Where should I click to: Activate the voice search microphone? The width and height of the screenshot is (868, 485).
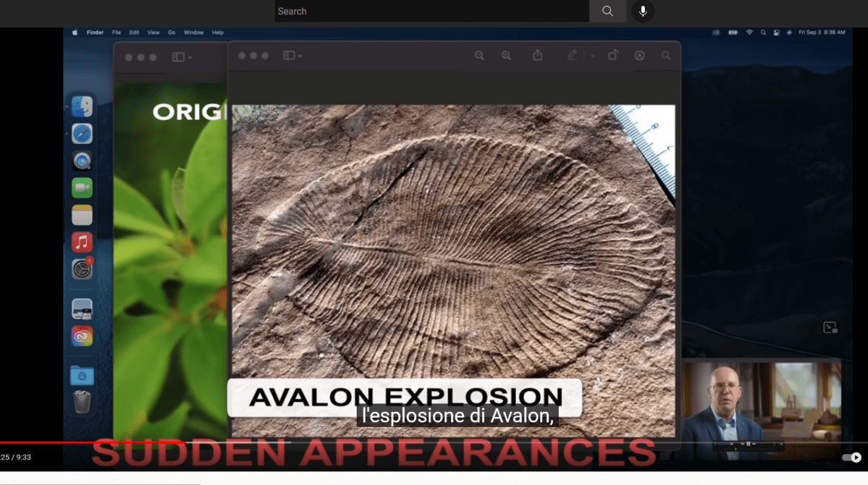(643, 11)
